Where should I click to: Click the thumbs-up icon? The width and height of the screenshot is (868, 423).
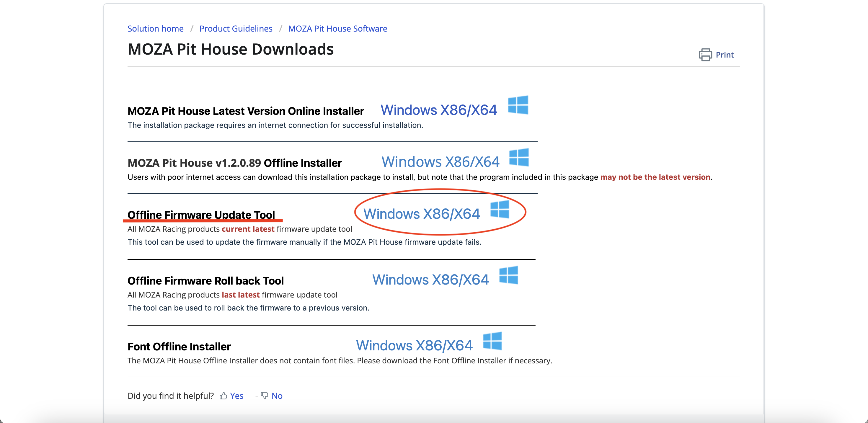[223, 396]
